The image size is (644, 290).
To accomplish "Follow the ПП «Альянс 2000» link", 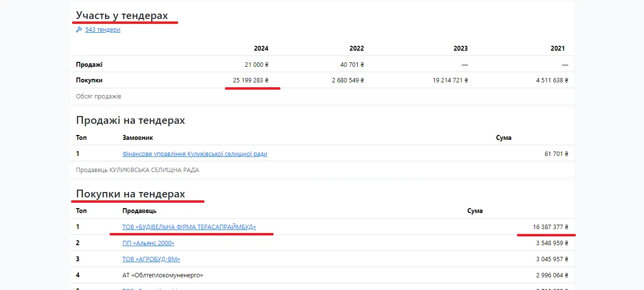I will (x=148, y=243).
